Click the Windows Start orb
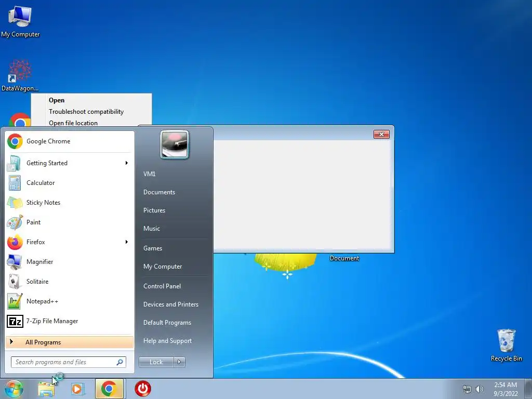Viewport: 532px width, 399px height. point(14,389)
